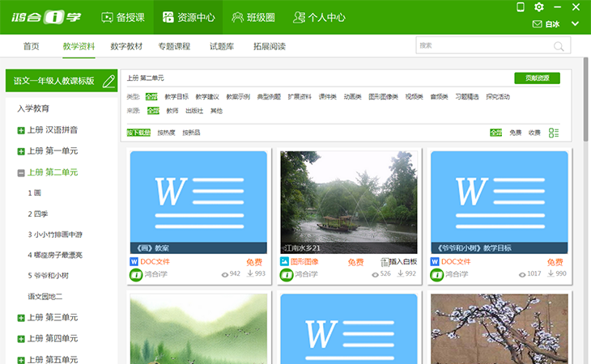591x364 pixels.
Task: Open the 备授课 lesson prep section
Action: point(123,17)
